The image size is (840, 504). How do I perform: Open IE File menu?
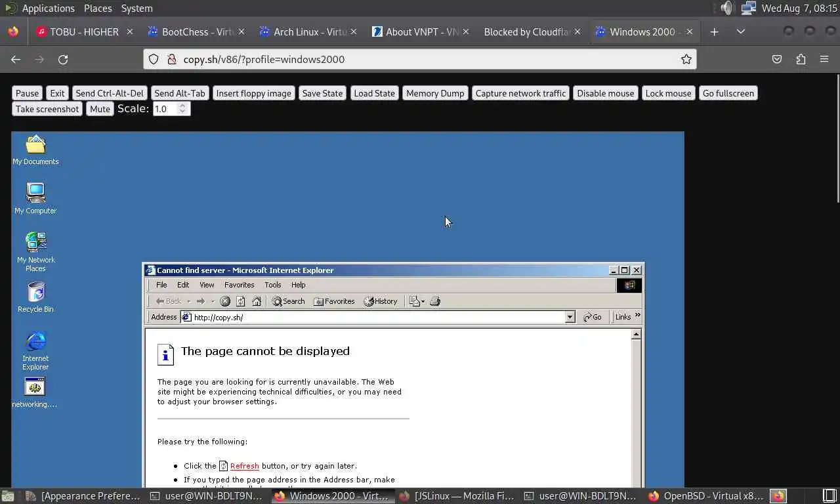click(x=161, y=285)
